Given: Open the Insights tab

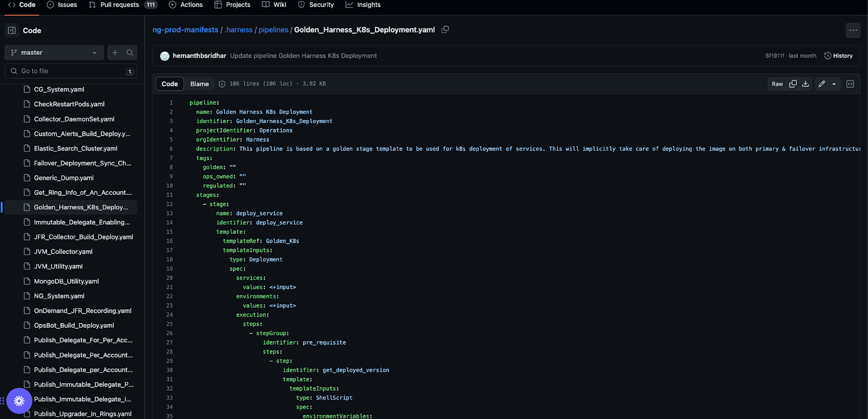Looking at the screenshot, I should pos(363,5).
